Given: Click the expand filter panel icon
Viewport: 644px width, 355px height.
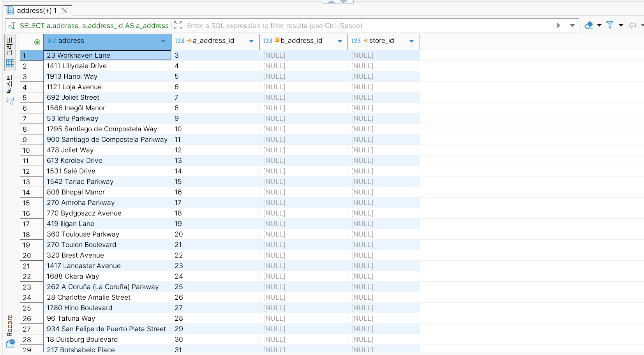Looking at the screenshot, I should coord(178,25).
